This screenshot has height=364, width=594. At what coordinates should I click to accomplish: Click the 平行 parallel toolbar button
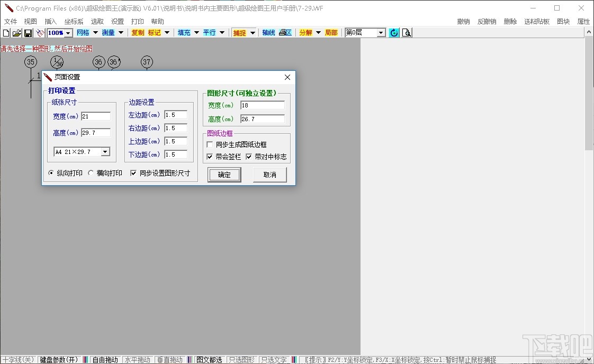point(209,33)
